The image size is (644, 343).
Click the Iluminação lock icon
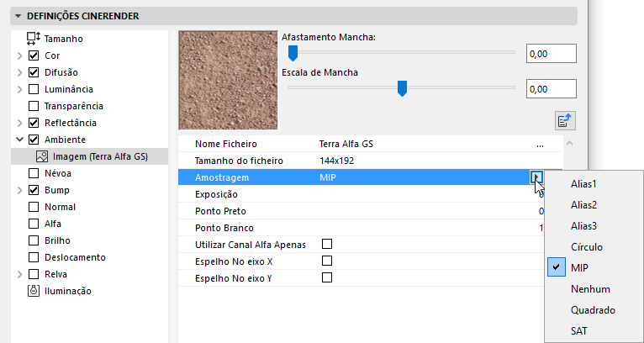[x=34, y=291]
